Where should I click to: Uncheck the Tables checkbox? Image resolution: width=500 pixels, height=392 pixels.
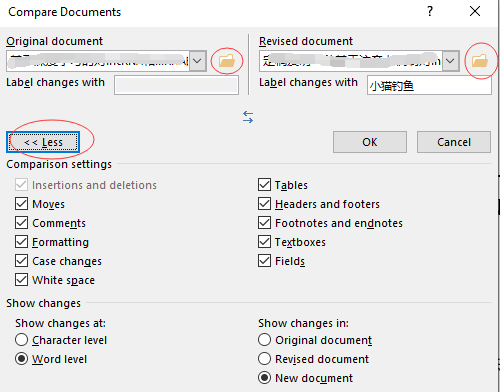coord(264,185)
